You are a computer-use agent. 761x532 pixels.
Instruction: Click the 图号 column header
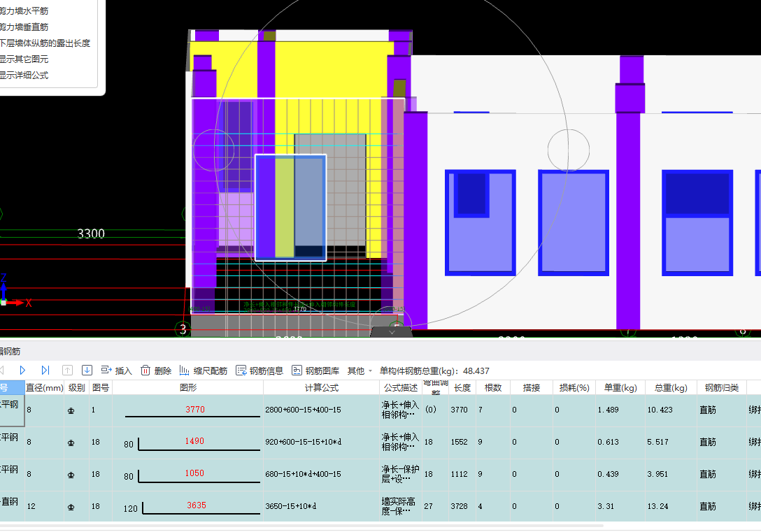pyautogui.click(x=101, y=387)
